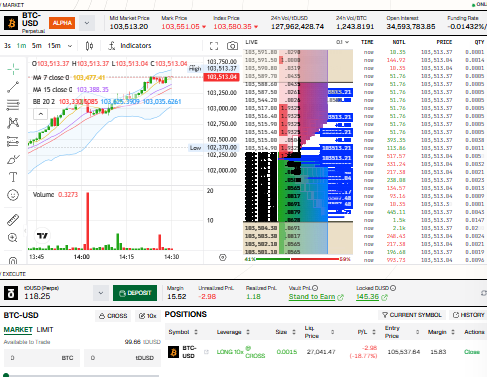The height and width of the screenshot is (377, 487).
Task: Sort positions by Leverage column
Action: 233,332
